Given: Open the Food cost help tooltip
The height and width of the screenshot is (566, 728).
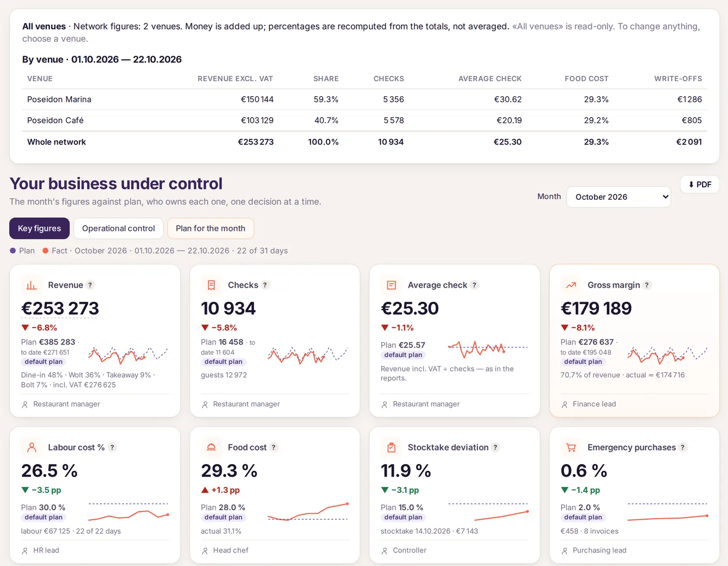Looking at the screenshot, I should pyautogui.click(x=274, y=447).
